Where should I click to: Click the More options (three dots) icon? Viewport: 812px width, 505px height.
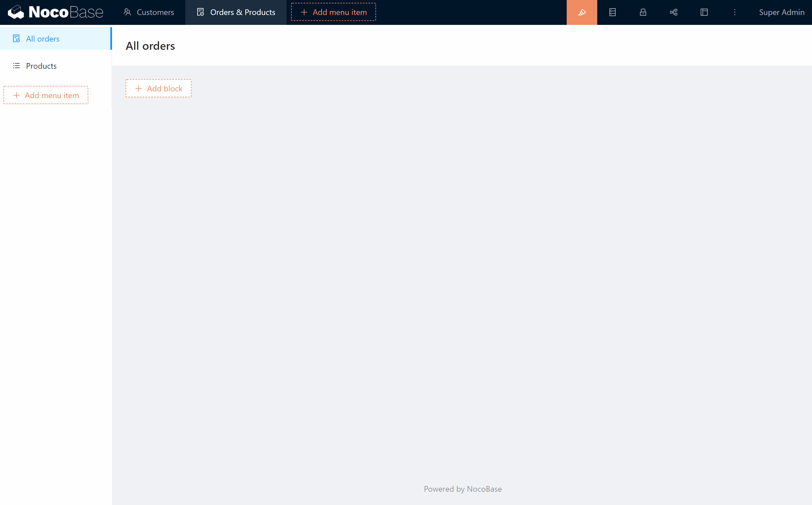tap(734, 12)
